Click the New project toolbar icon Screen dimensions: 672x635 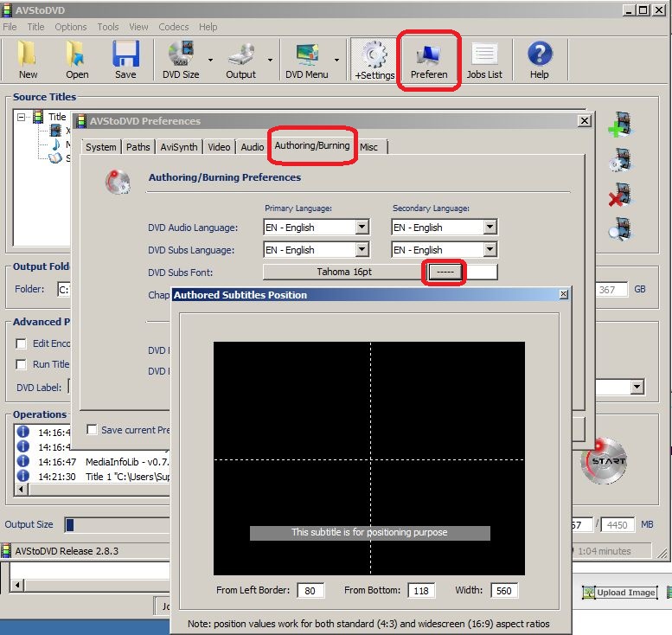pos(28,60)
